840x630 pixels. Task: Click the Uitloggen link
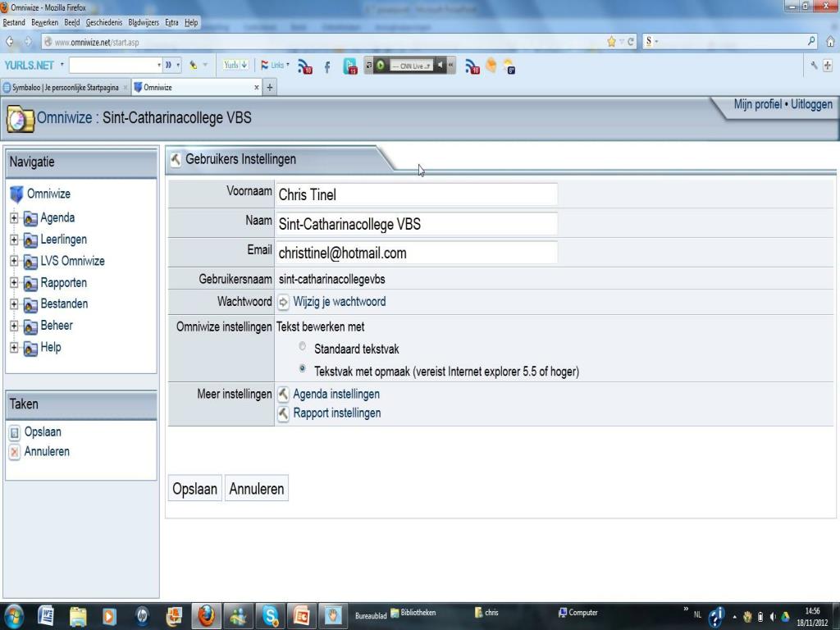tap(811, 104)
